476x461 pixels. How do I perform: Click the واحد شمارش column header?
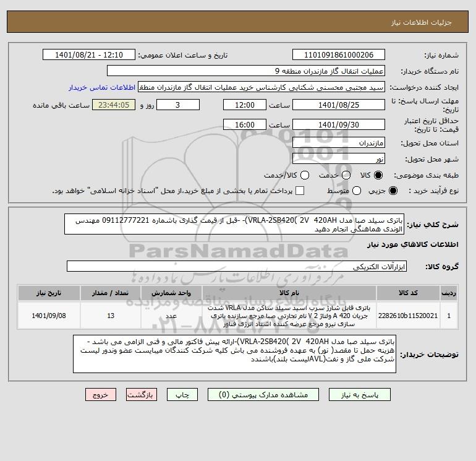[x=171, y=293]
